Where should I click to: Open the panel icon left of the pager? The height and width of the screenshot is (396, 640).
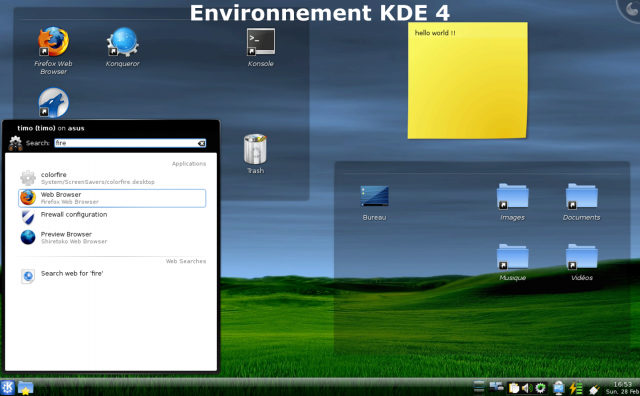[x=479, y=386]
